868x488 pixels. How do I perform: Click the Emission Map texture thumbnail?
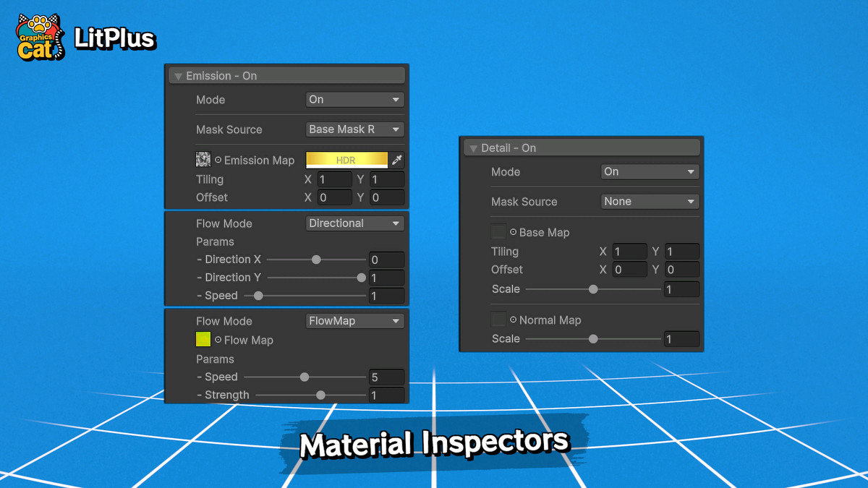pyautogui.click(x=203, y=160)
